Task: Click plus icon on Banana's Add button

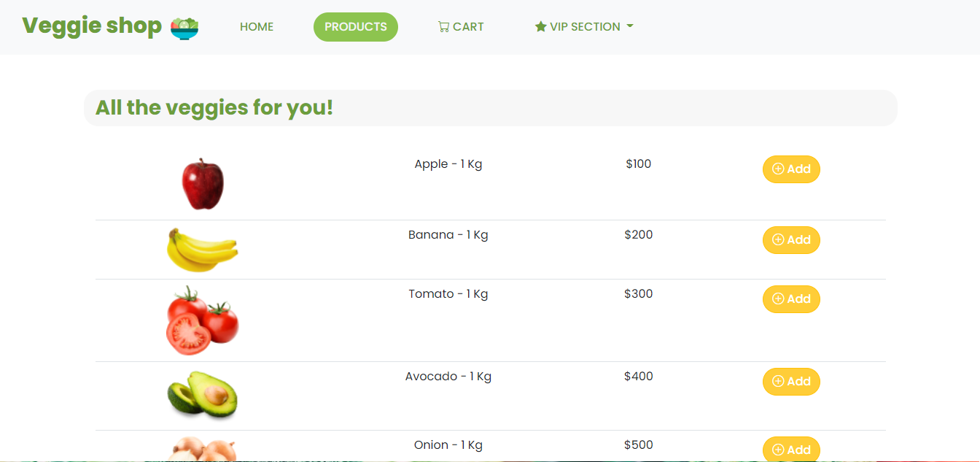Action: click(x=778, y=239)
